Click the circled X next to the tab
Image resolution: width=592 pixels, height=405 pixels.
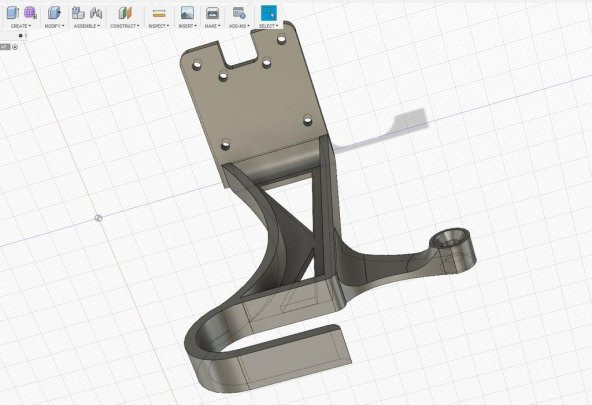click(x=15, y=47)
